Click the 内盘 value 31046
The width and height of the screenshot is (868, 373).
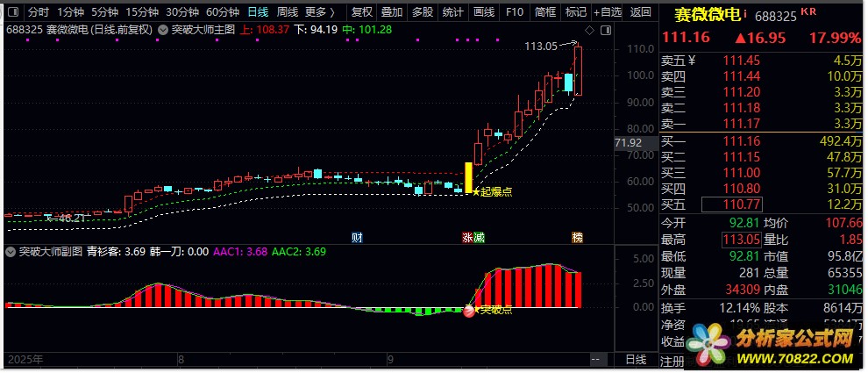pyautogui.click(x=845, y=290)
